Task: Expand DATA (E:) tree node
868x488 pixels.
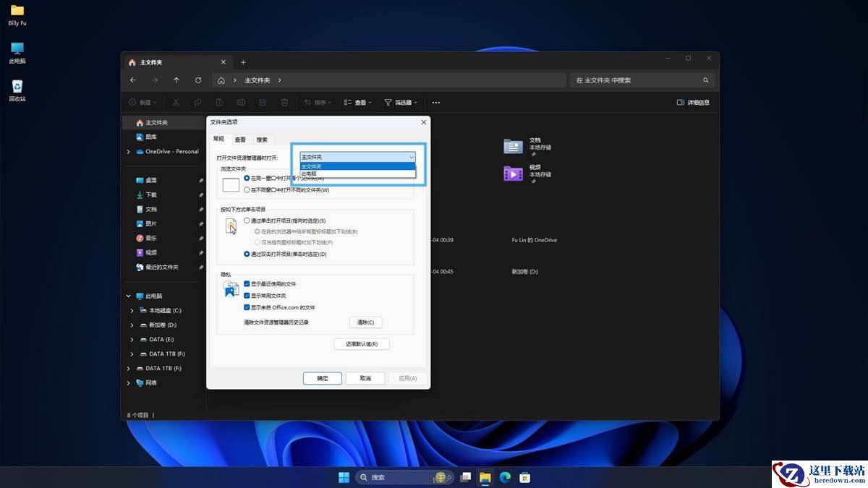Action: (132, 339)
